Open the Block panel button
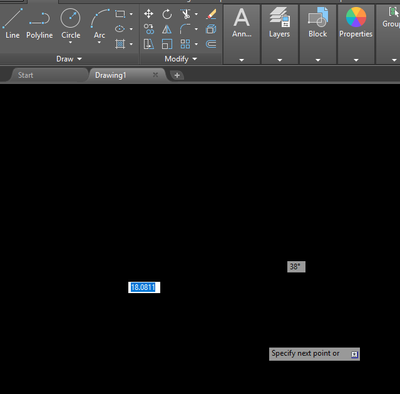Viewport: 400px width, 394px height. coord(318,23)
